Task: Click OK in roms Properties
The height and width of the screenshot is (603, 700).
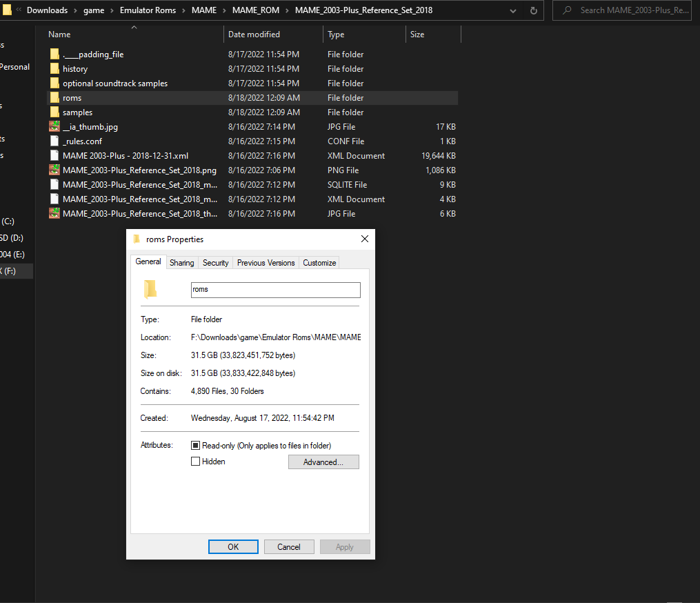Action: coord(234,546)
